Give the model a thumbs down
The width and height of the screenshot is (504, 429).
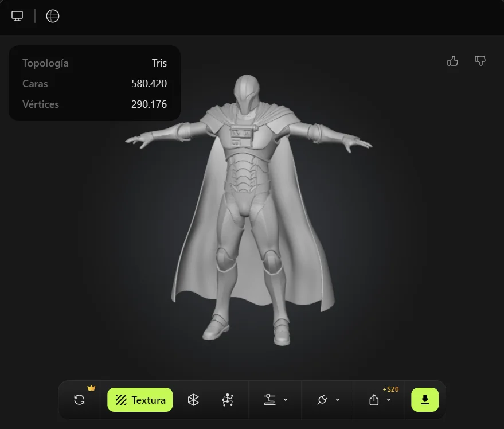click(x=480, y=61)
